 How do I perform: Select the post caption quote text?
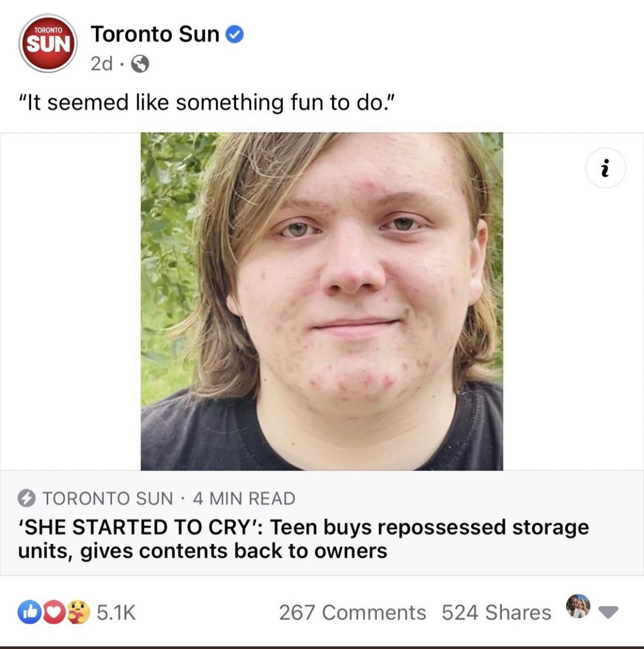pyautogui.click(x=207, y=102)
